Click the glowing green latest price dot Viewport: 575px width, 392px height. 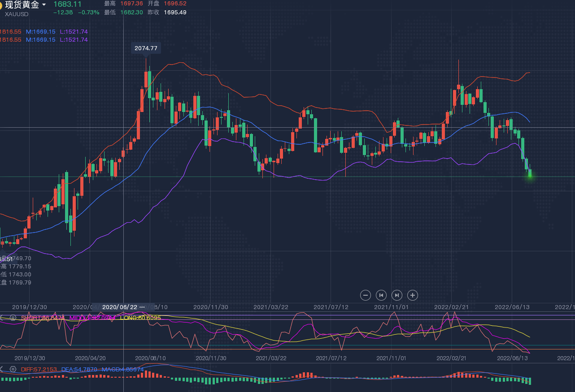tap(530, 175)
